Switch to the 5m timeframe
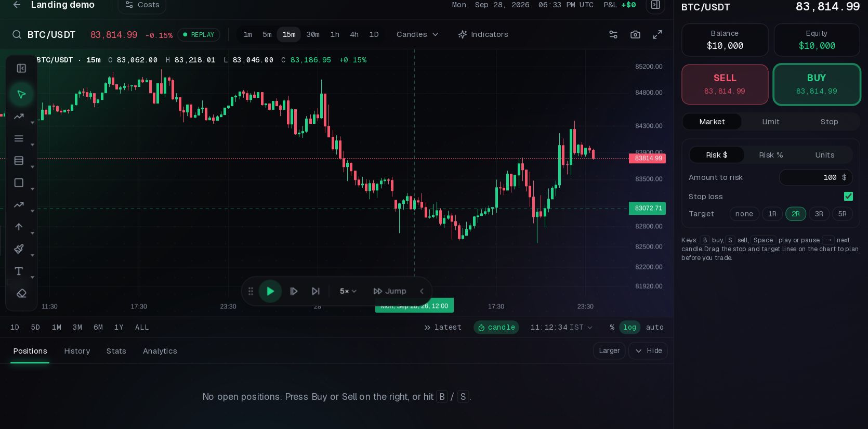 pyautogui.click(x=267, y=34)
